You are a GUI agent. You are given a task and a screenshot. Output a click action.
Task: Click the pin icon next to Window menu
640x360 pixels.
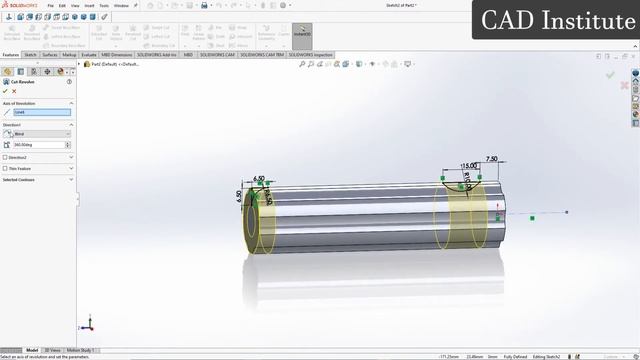(136, 6)
